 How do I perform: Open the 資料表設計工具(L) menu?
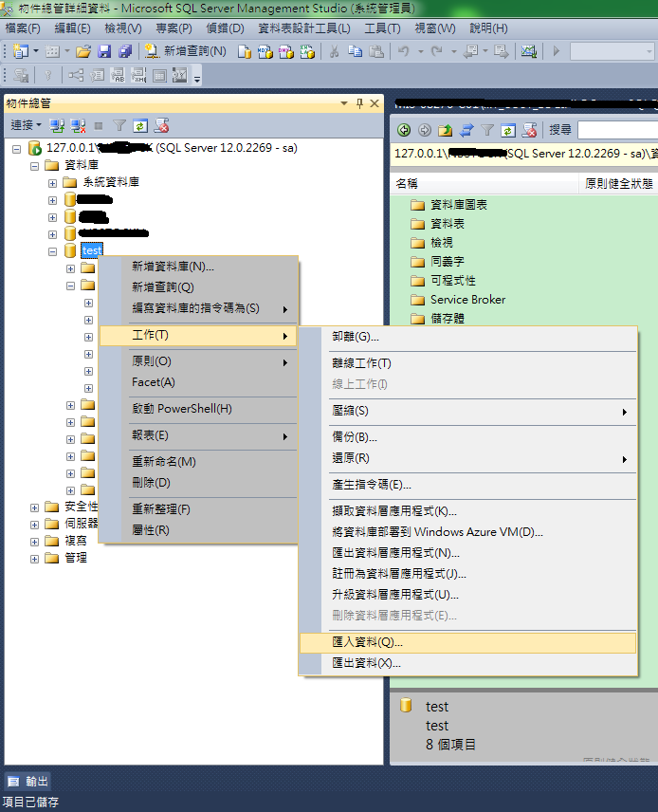[304, 28]
